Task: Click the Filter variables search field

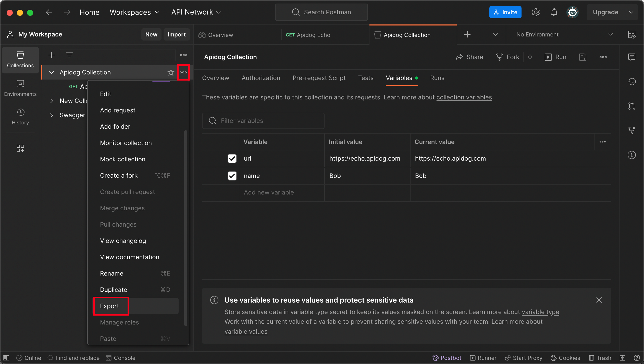Action: [x=263, y=121]
